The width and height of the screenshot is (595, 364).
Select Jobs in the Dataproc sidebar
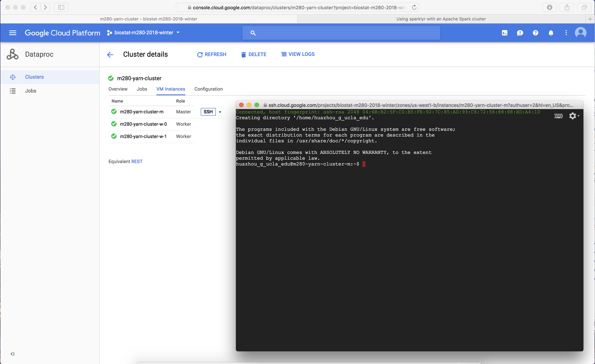[31, 91]
